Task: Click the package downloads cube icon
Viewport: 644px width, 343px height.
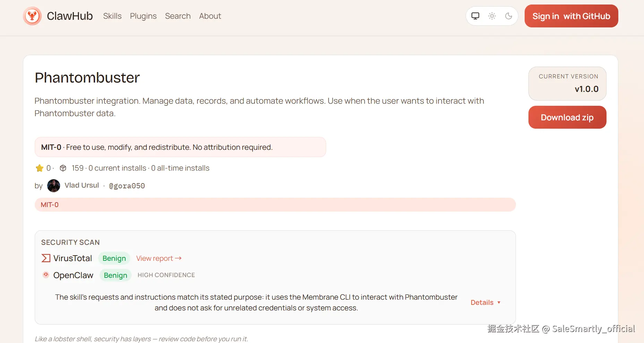Action: (63, 168)
